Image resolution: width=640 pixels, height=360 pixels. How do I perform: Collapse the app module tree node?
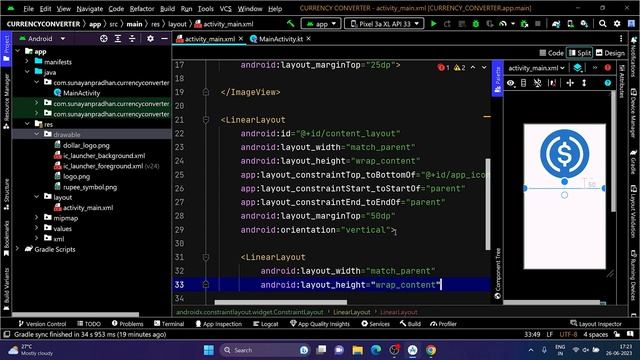click(18, 51)
